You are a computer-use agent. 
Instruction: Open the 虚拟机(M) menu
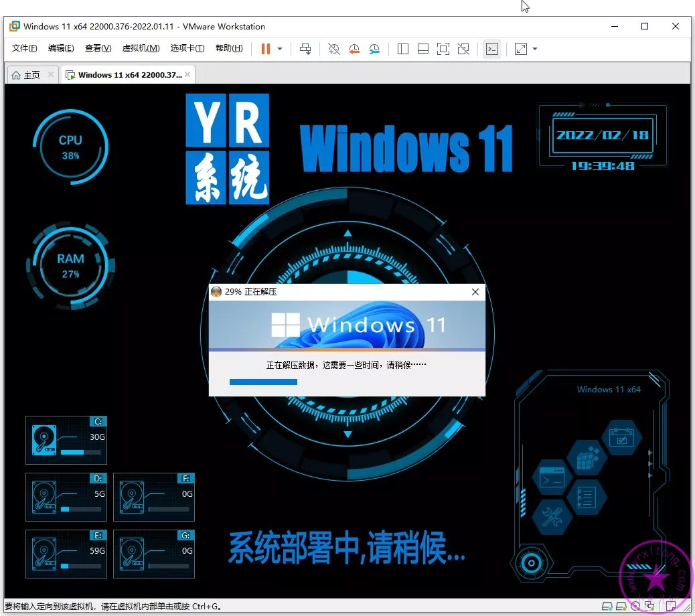tap(141, 48)
